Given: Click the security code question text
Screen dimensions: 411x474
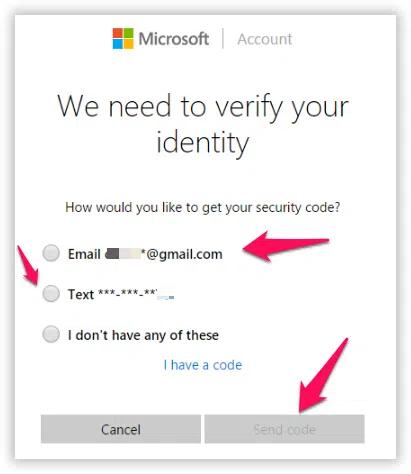Looking at the screenshot, I should (x=203, y=207).
